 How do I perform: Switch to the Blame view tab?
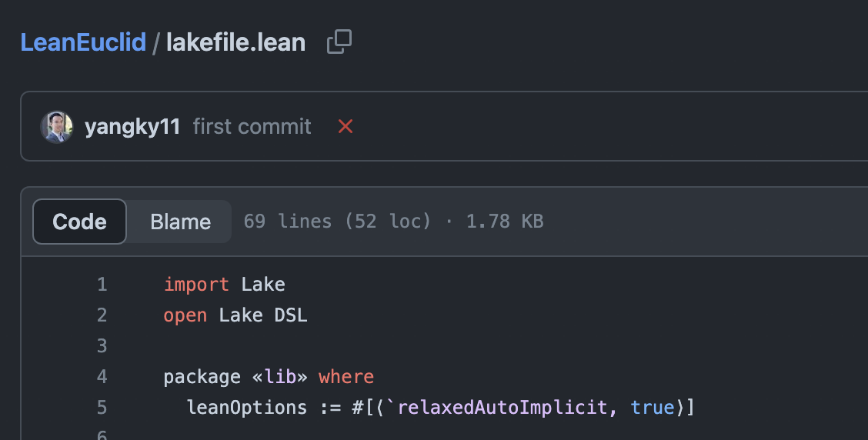(x=181, y=222)
